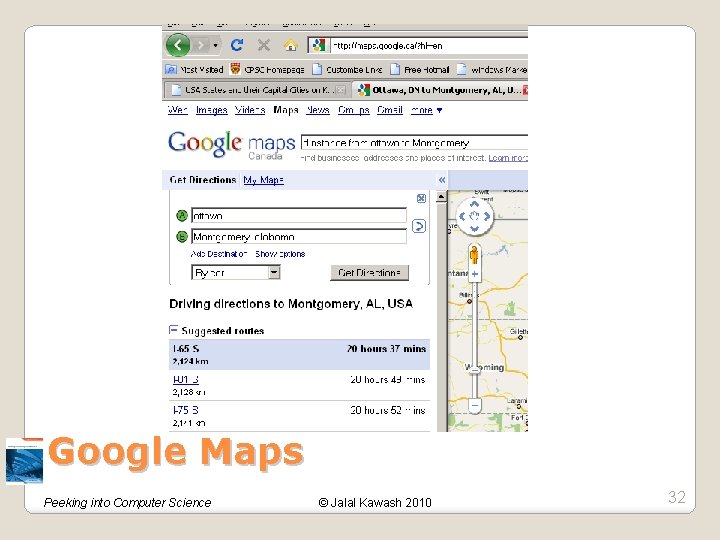This screenshot has height=540, width=720.
Task: Open the By car travel mode dropdown
Action: click(236, 272)
